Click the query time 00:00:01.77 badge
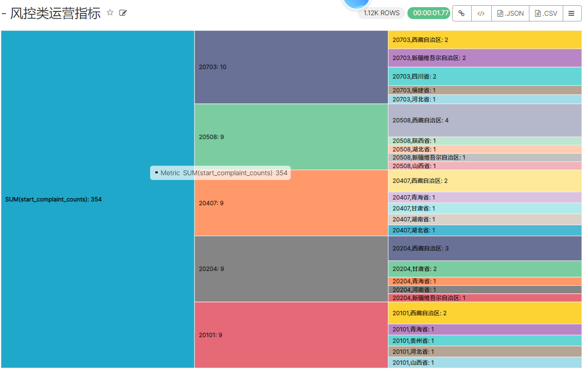This screenshot has height=369, width=588. (429, 13)
